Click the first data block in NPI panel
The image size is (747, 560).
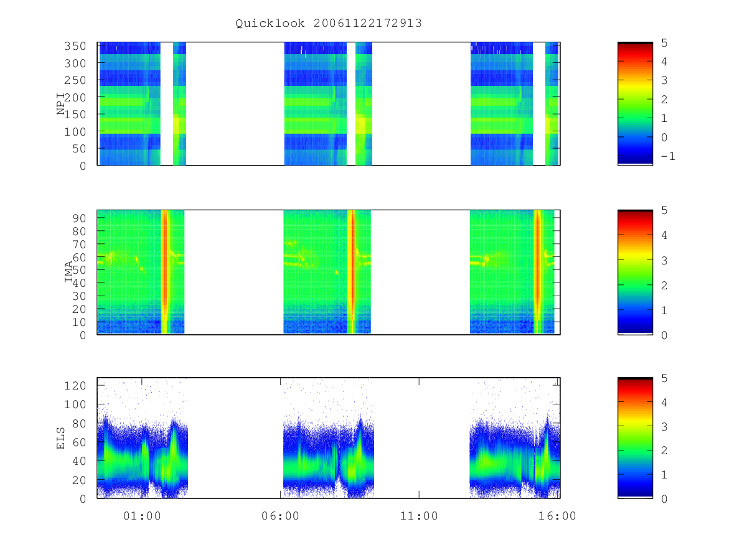point(129,104)
